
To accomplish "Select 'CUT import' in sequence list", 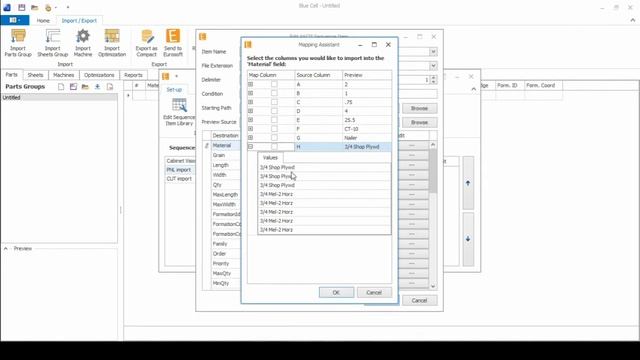I will click(179, 179).
